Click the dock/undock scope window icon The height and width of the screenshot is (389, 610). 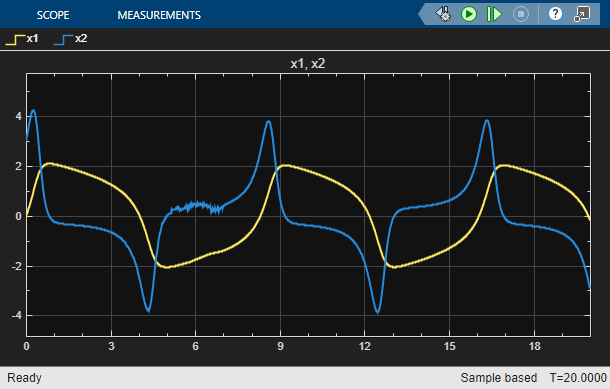[582, 14]
